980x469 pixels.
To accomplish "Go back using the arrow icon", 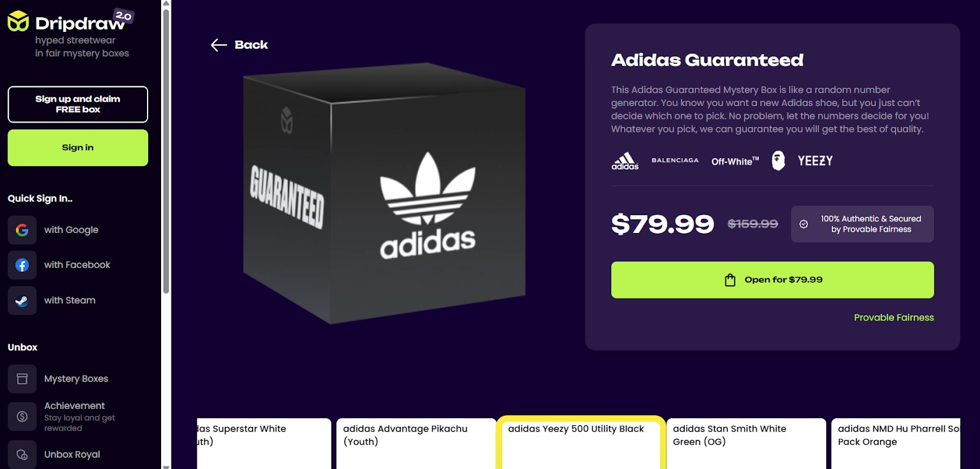I will coord(219,45).
